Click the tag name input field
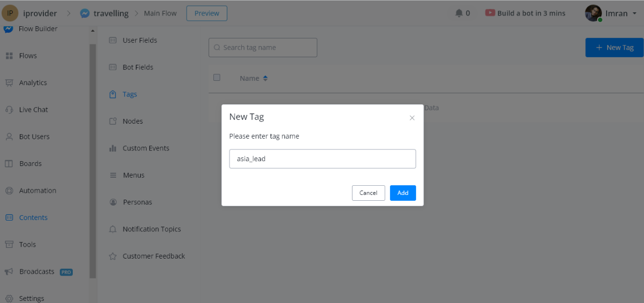This screenshot has height=303, width=644. pyautogui.click(x=322, y=159)
